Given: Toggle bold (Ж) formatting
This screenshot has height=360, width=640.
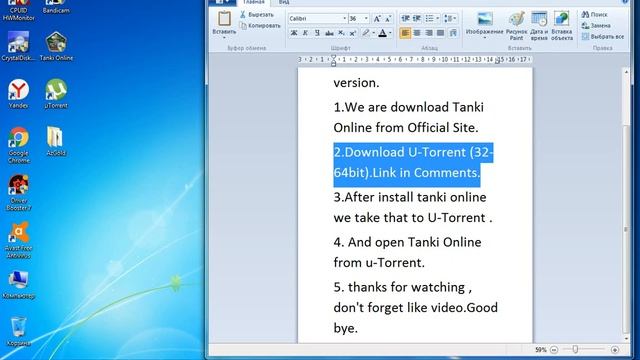Looking at the screenshot, I should [294, 33].
